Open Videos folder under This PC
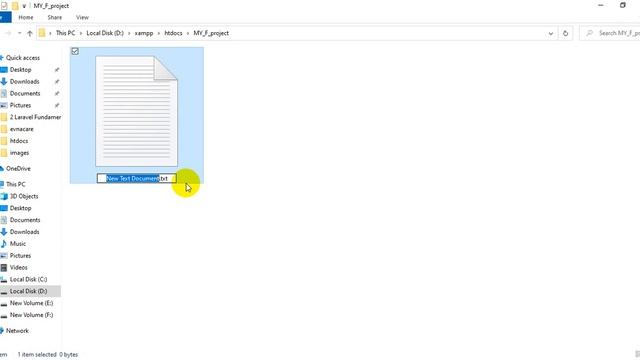The width and height of the screenshot is (640, 360). [18, 268]
